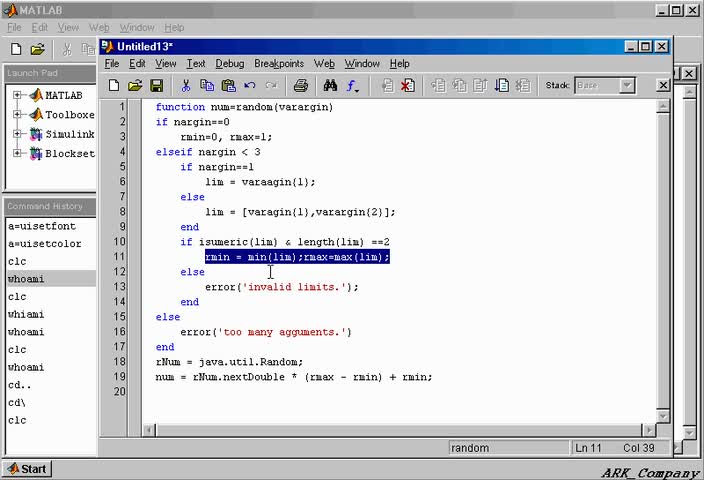
Task: Close the editor toolbar dock with the X button
Action: [x=663, y=85]
